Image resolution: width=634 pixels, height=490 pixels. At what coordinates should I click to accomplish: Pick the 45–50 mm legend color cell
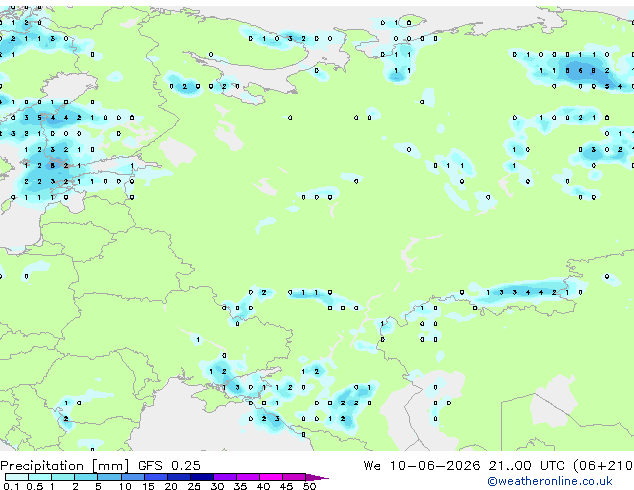[x=294, y=477]
